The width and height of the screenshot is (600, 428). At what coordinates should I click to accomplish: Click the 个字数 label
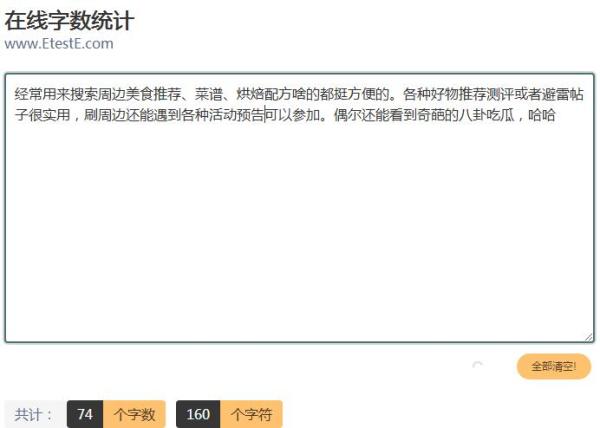tap(134, 414)
